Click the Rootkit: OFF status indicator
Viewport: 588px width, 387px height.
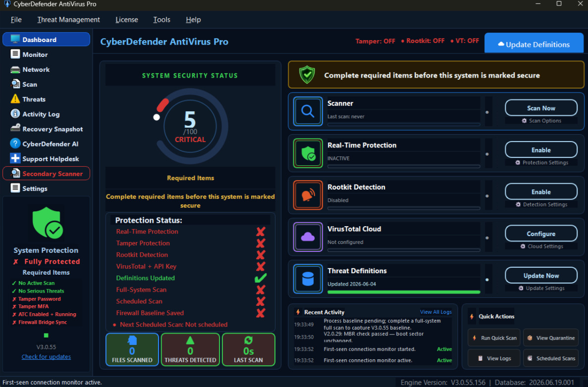(423, 41)
